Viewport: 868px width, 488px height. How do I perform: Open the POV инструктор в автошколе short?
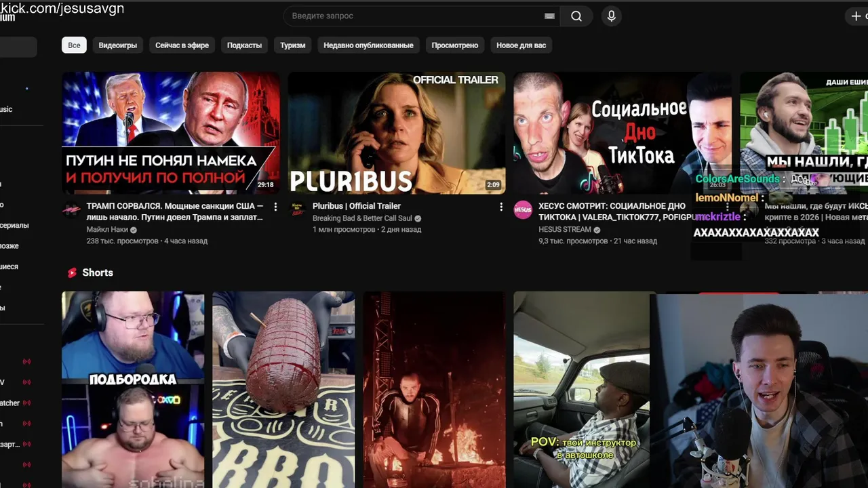[x=581, y=390]
